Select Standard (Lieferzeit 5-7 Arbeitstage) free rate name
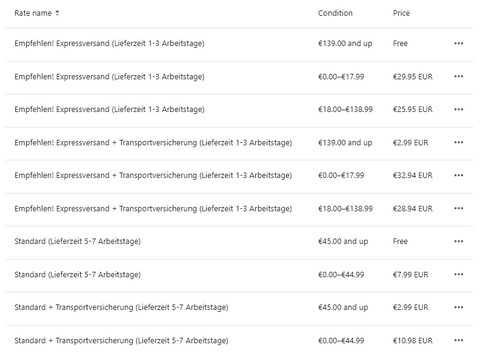 [77, 241]
